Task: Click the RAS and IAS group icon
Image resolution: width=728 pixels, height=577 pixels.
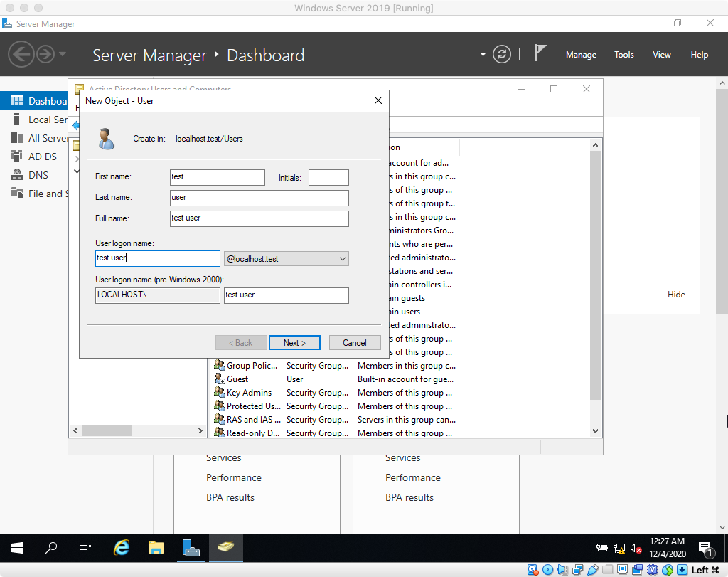Action: coord(220,419)
